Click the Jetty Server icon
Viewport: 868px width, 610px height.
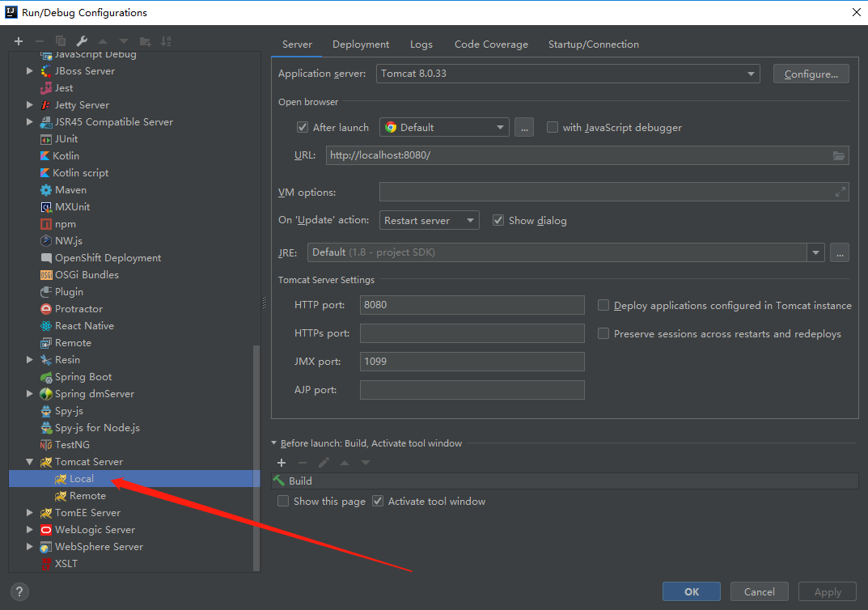click(x=46, y=105)
